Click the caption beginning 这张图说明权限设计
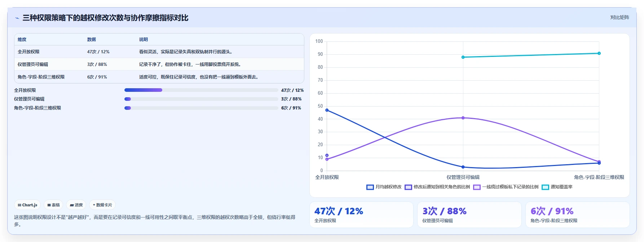 click(x=155, y=221)
